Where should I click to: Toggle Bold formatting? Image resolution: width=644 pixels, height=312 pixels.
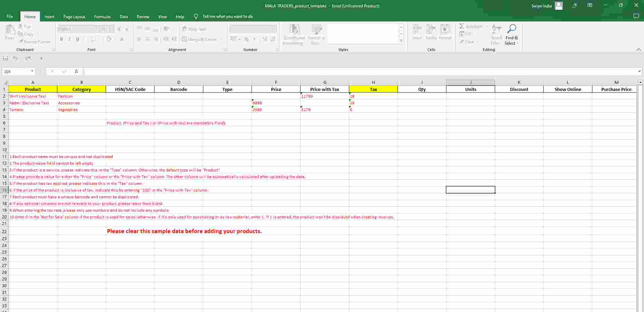click(61, 39)
